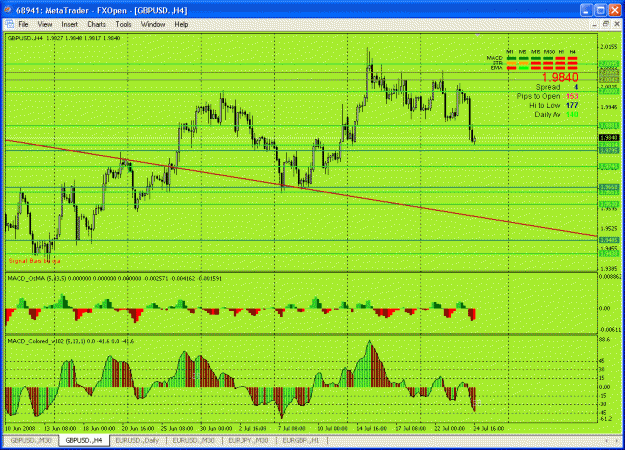
Task: Switch to the GBPUSD,M30 chart tab
Action: 31,440
